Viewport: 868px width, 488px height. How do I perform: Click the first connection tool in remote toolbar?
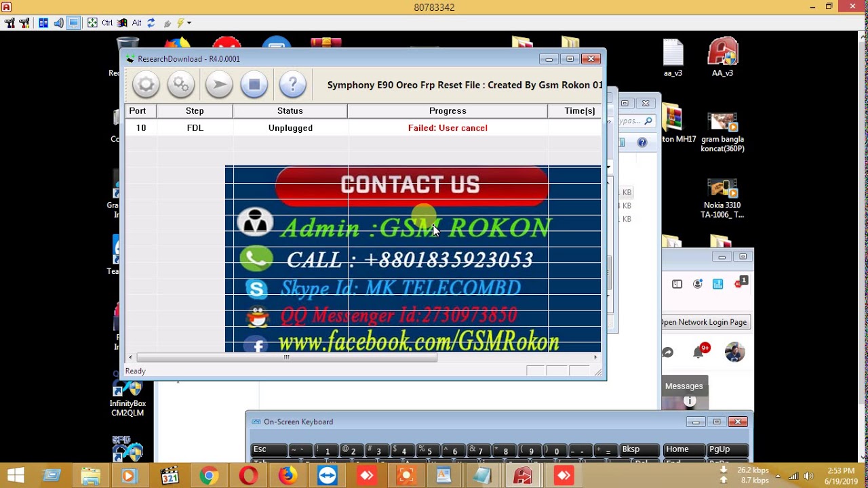(x=9, y=23)
